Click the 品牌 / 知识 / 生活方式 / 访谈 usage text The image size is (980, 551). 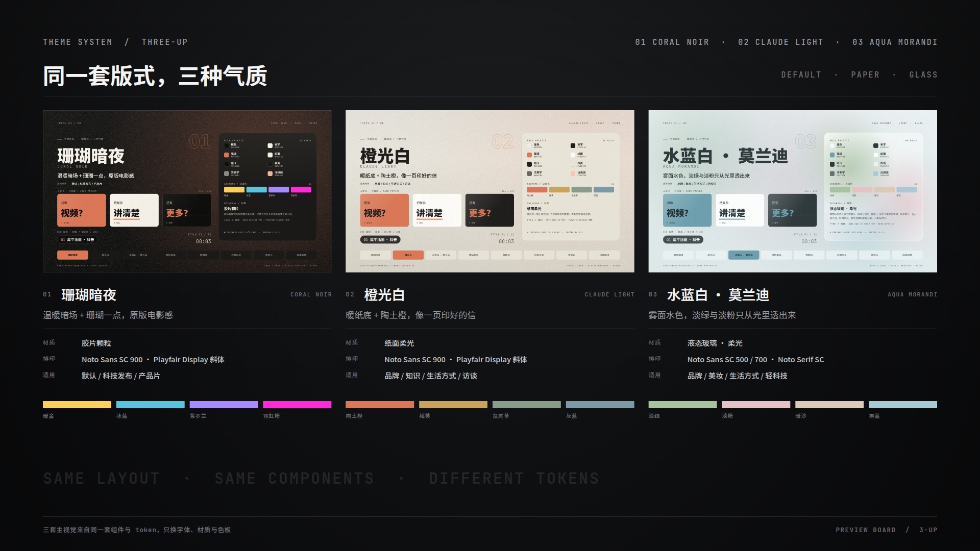(431, 375)
